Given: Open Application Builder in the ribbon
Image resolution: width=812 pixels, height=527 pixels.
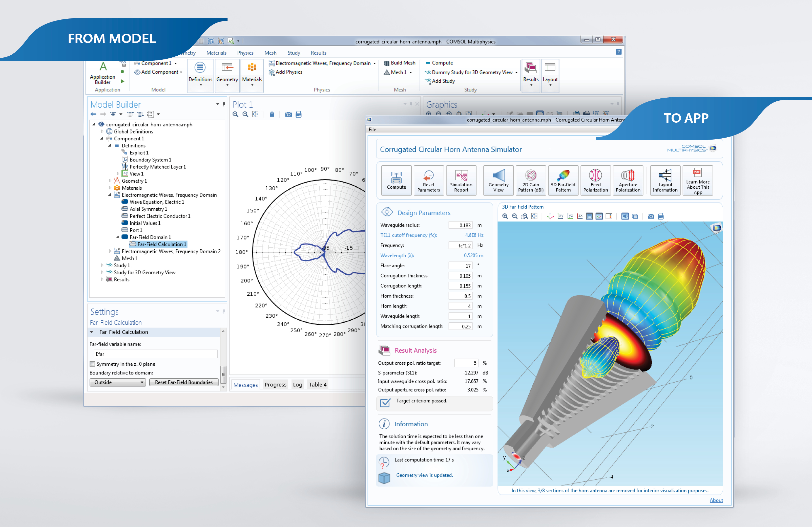Looking at the screenshot, I should [102, 73].
